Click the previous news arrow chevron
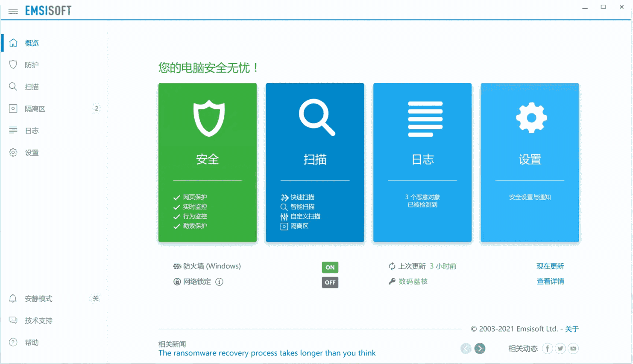 coord(466,349)
